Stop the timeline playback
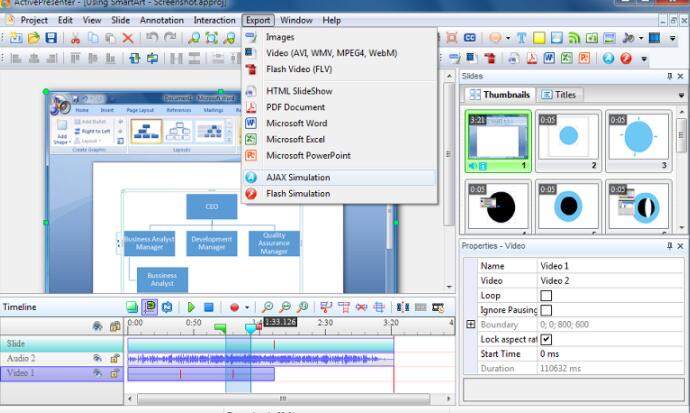The height and width of the screenshot is (413, 690). tap(209, 307)
